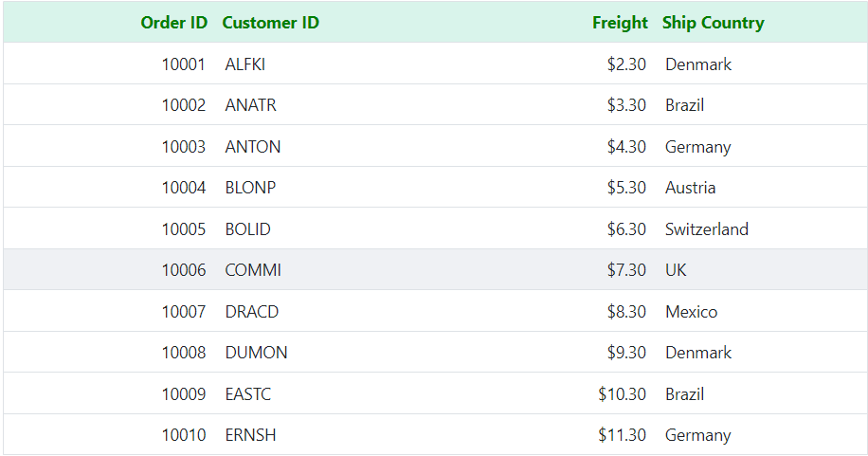The width and height of the screenshot is (868, 456).
Task: Select the $8.30 freight cell
Action: click(x=626, y=311)
